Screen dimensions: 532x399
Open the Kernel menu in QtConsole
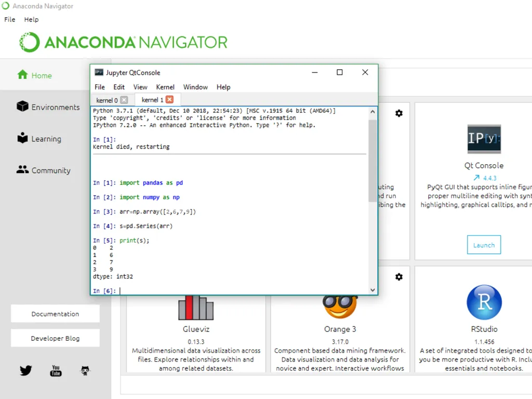(165, 87)
